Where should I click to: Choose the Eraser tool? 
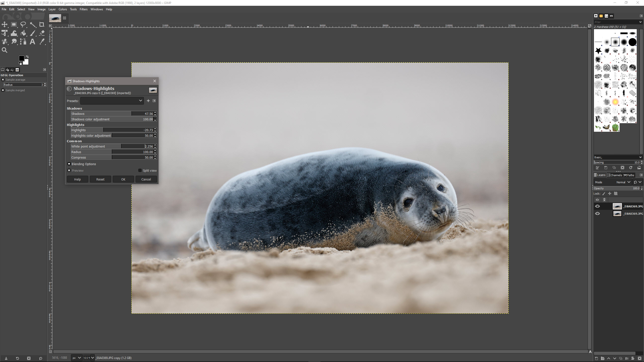coord(42,33)
